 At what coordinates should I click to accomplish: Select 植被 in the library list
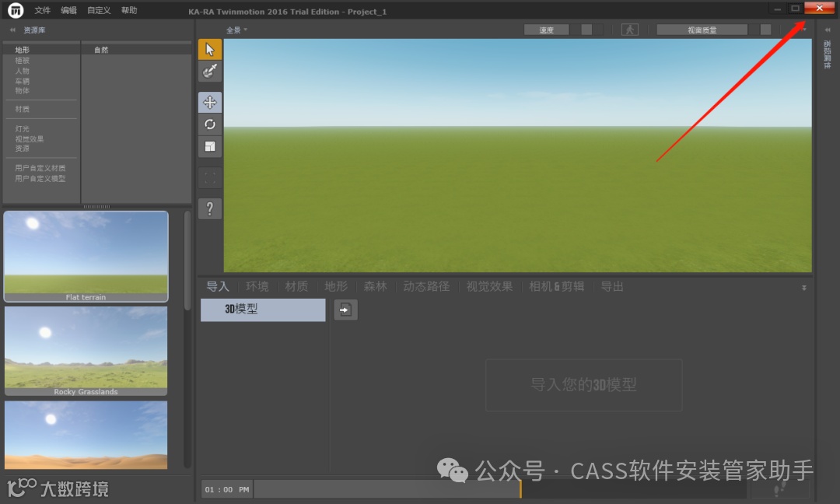23,61
